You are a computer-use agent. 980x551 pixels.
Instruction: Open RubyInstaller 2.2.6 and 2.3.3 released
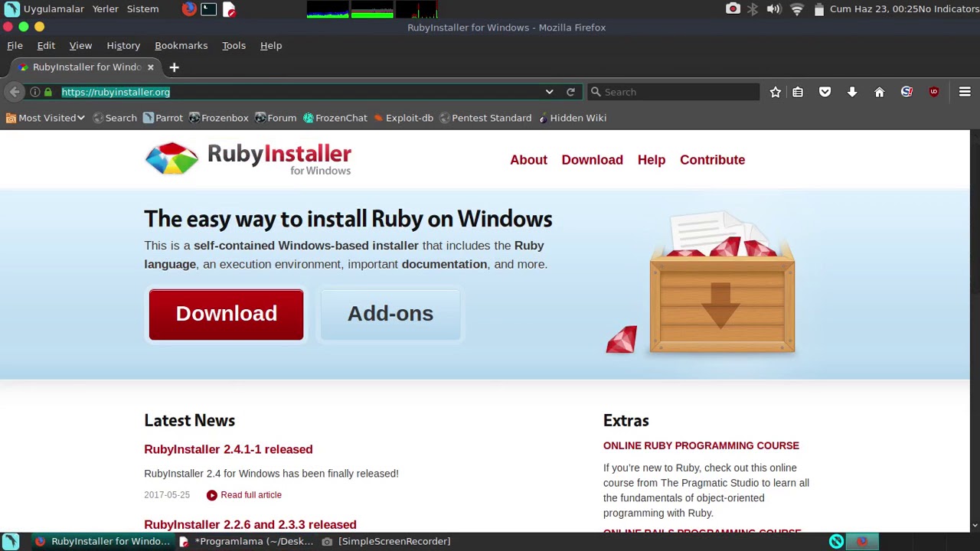click(x=250, y=524)
